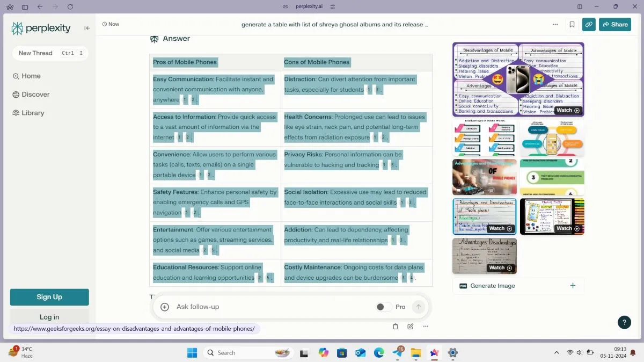Image resolution: width=644 pixels, height=362 pixels.
Task: Open the Windows Start menu
Action: (192, 353)
